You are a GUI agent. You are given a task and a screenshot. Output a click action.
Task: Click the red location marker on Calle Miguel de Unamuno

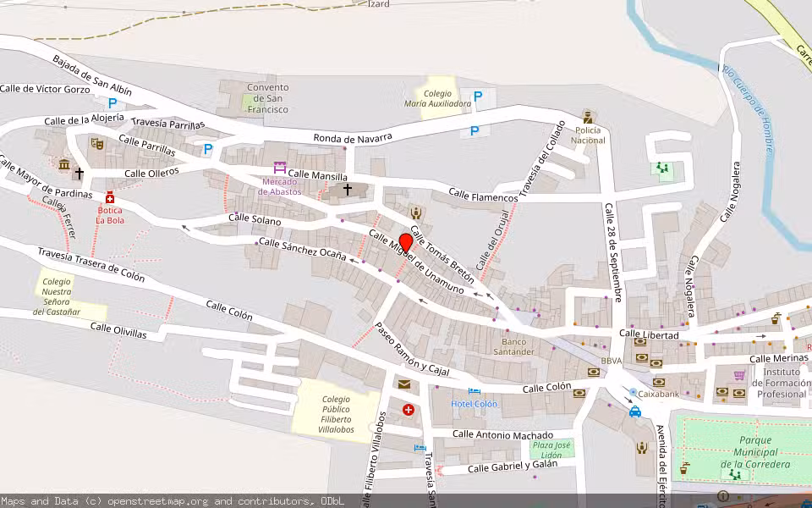pos(406,241)
